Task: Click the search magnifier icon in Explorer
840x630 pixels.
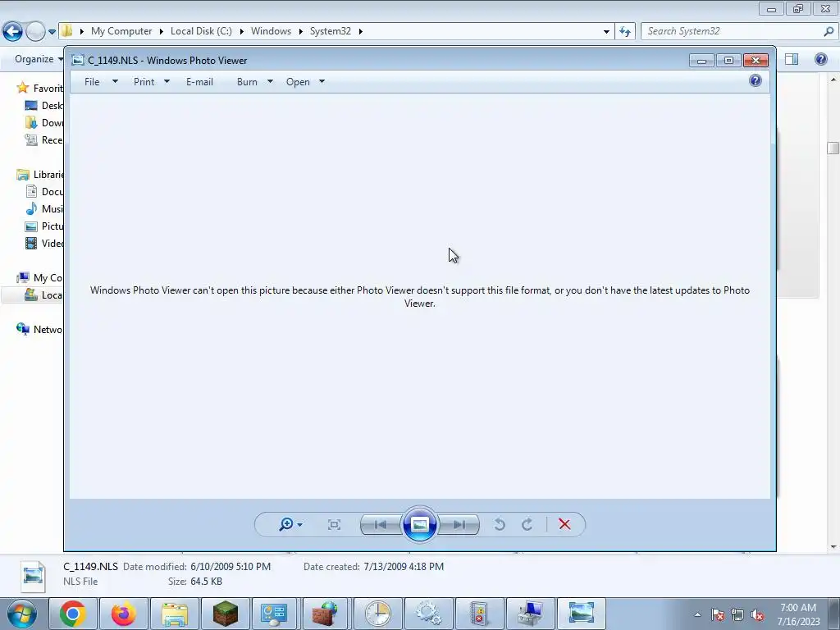Action: (829, 31)
